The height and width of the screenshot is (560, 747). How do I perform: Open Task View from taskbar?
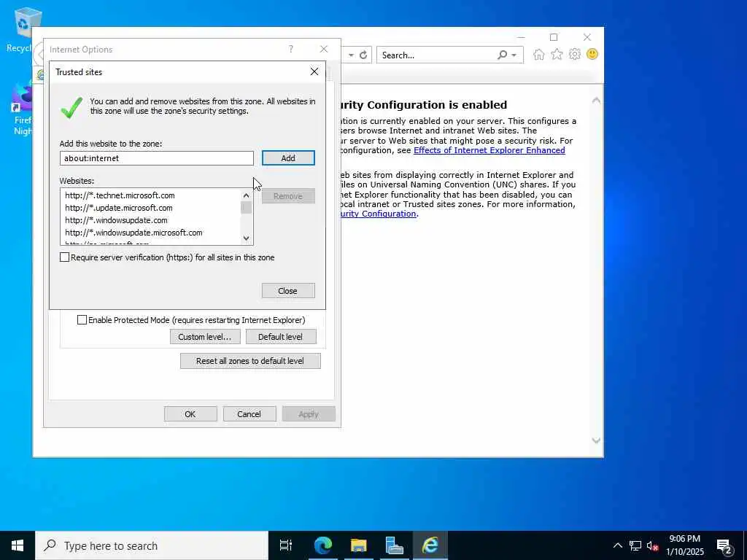click(x=286, y=545)
